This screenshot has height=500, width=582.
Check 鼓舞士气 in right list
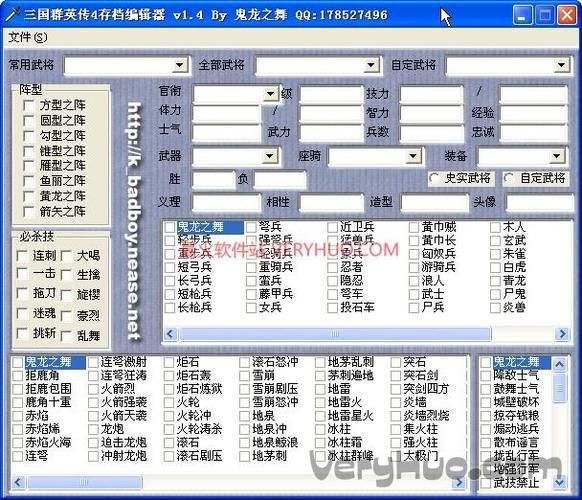(485, 389)
